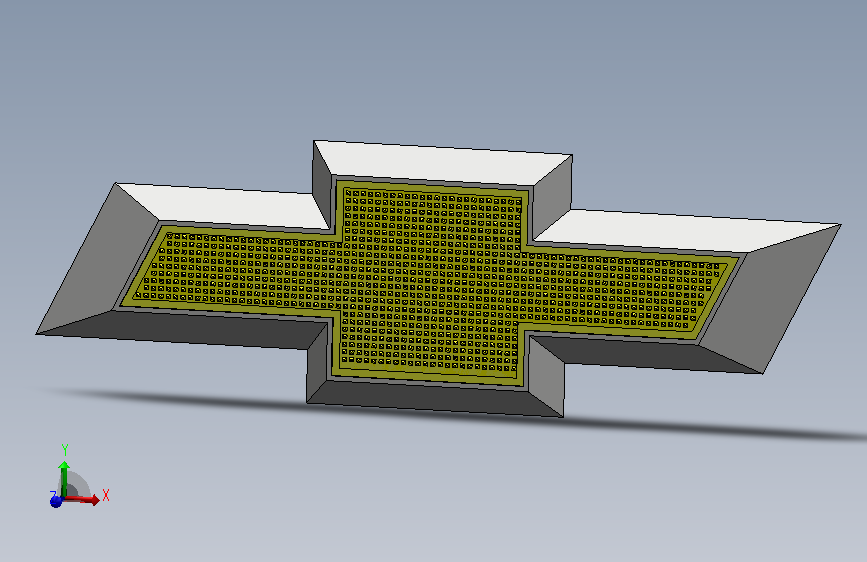The height and width of the screenshot is (562, 867).
Task: Click the blue Z axis ball on triad
Action: [56, 501]
